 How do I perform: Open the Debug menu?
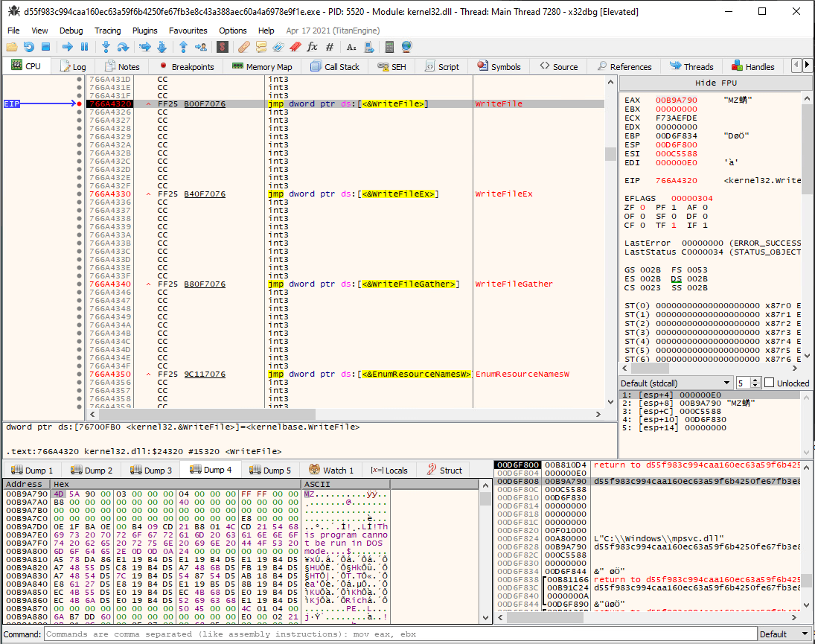pos(71,31)
